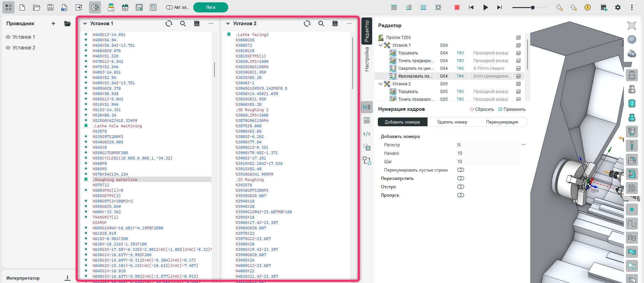Click the search icon in Установ 1 panel

[x=183, y=23]
